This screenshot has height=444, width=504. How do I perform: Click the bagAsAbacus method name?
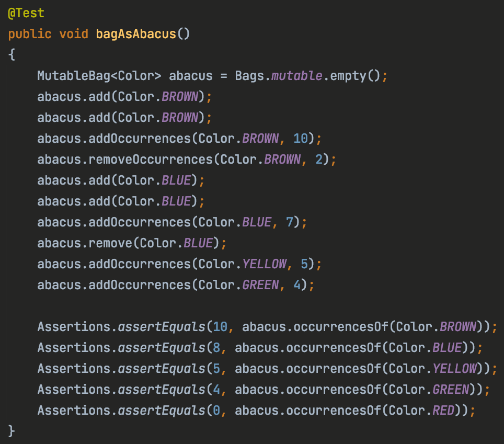click(x=136, y=34)
